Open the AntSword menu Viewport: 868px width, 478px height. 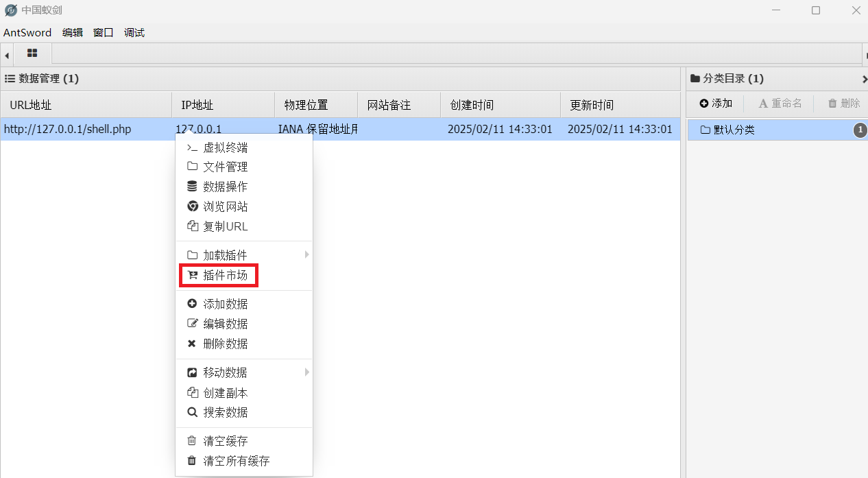[x=27, y=32]
